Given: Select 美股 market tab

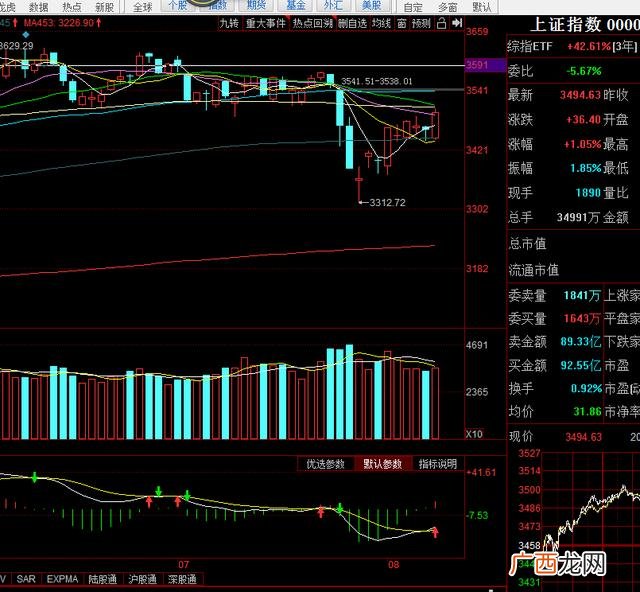Looking at the screenshot, I should (371, 5).
